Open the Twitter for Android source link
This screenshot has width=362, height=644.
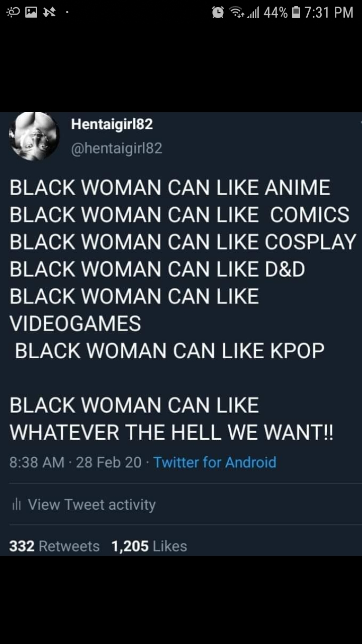point(215,462)
